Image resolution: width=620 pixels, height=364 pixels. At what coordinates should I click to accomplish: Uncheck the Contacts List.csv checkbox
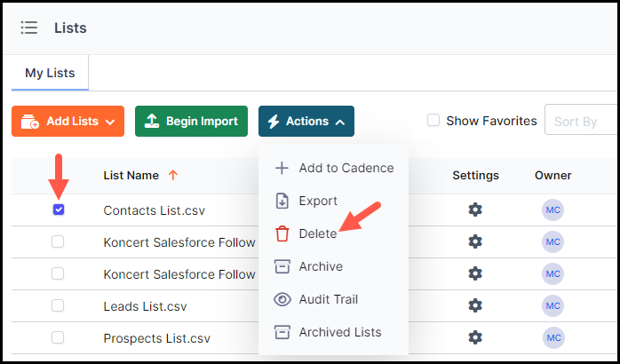tap(59, 210)
